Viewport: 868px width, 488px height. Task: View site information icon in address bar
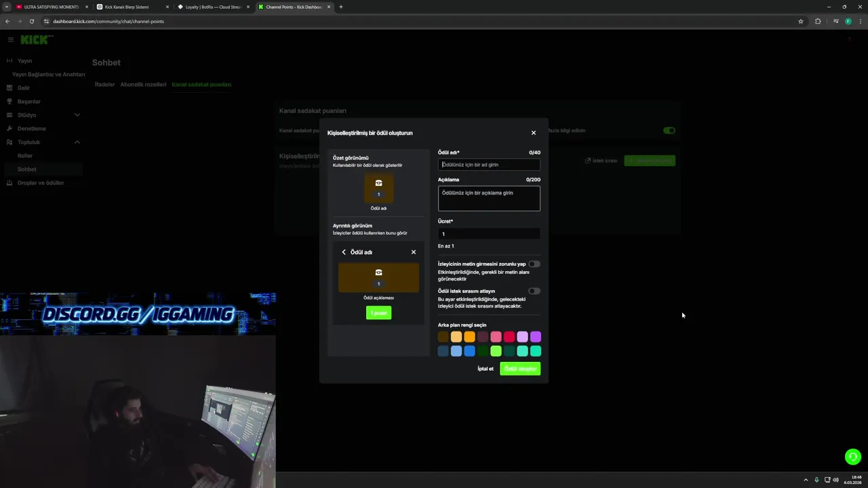coord(47,21)
